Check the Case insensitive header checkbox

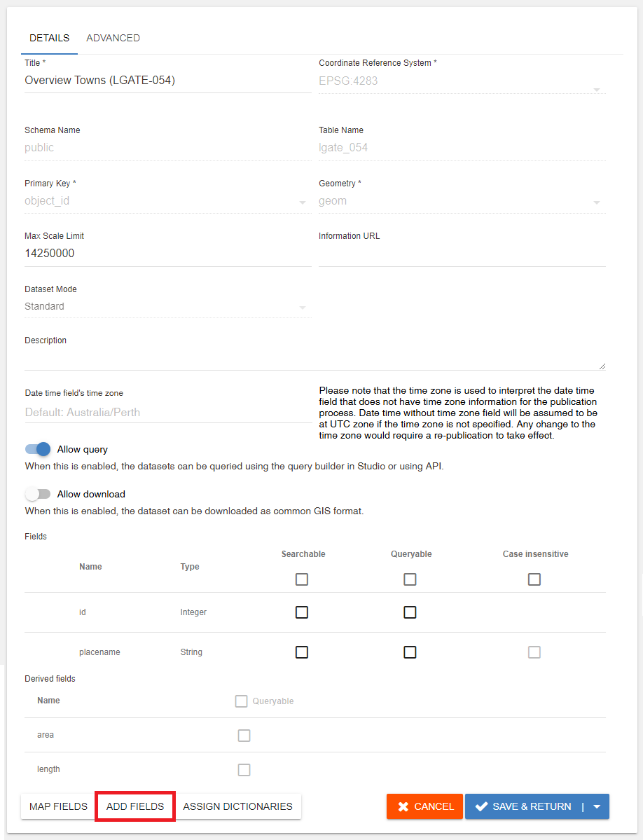click(534, 579)
